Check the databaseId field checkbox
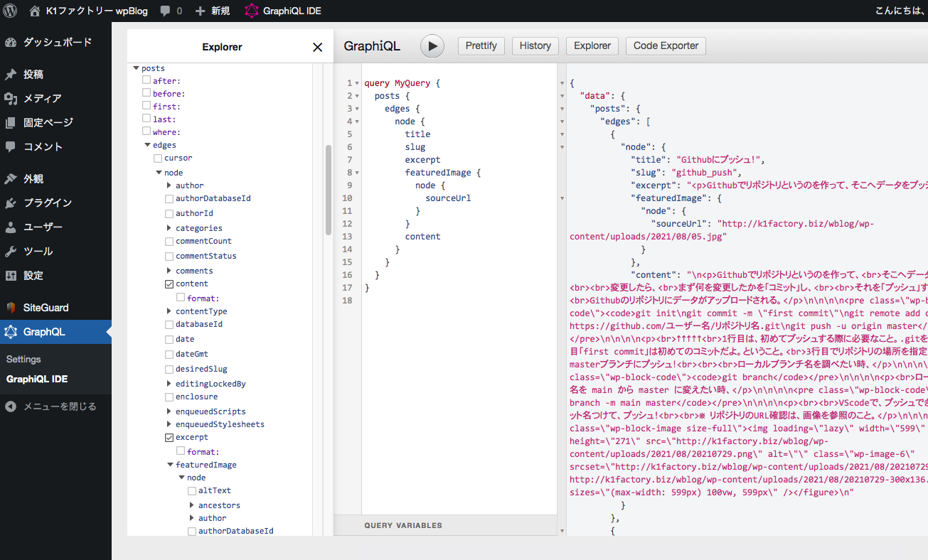The image size is (928, 560). [x=169, y=324]
